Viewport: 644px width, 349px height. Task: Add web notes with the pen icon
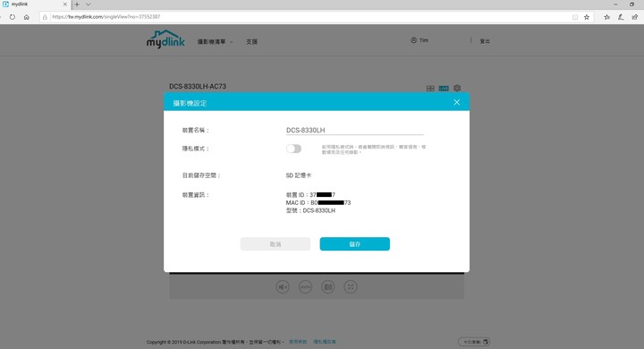621,17
